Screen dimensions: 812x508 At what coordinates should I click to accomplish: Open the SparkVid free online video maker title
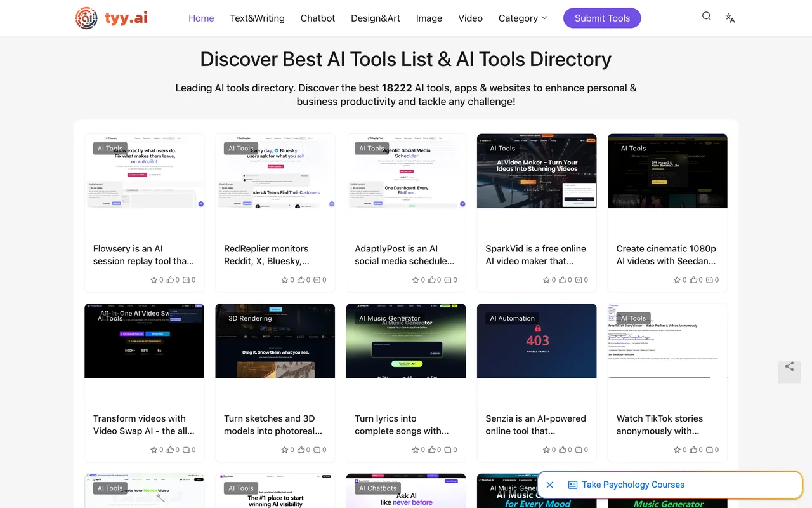[536, 255]
